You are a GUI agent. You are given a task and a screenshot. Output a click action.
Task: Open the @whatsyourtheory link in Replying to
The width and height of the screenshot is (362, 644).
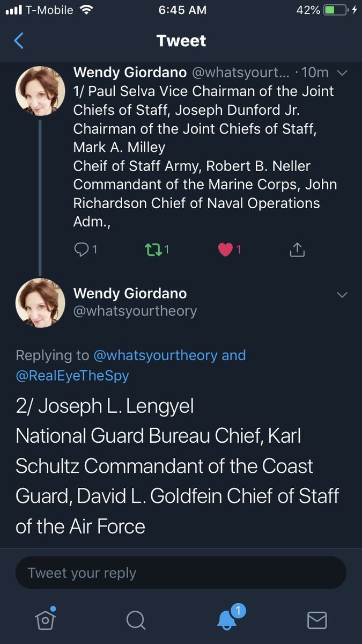[x=156, y=355]
